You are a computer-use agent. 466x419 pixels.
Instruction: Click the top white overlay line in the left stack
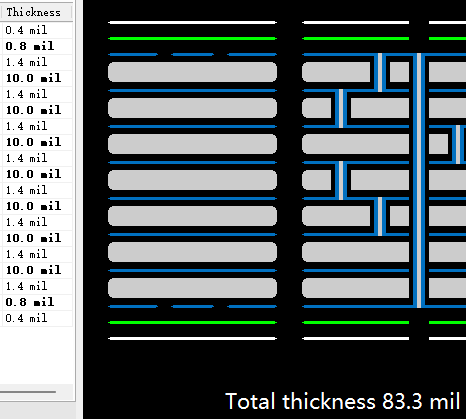tap(192, 23)
